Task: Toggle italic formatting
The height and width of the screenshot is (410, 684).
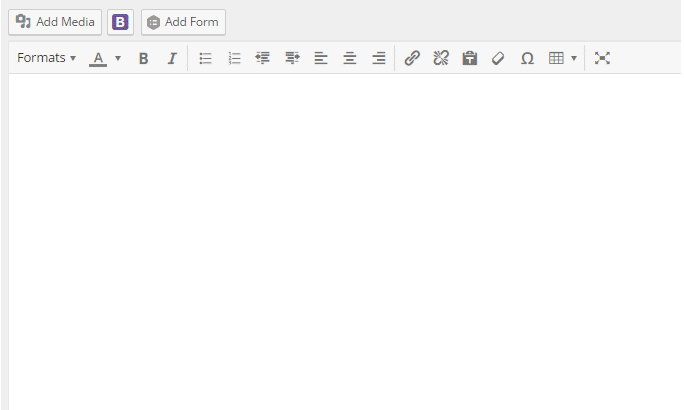Action: tap(171, 58)
